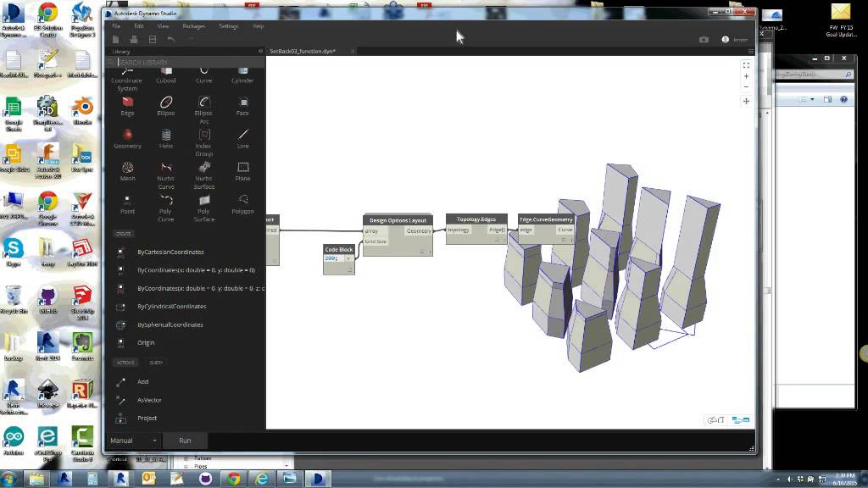Click the Windows Start button
Viewport: 868px width, 488px height.
pyautogui.click(x=10, y=479)
